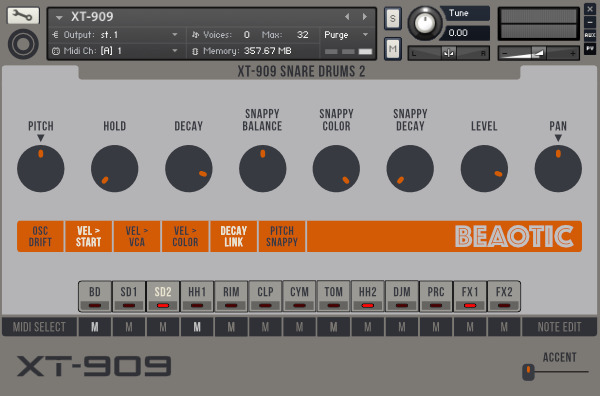Image resolution: width=600 pixels, height=396 pixels.
Task: Click the Solo S button
Action: [392, 18]
